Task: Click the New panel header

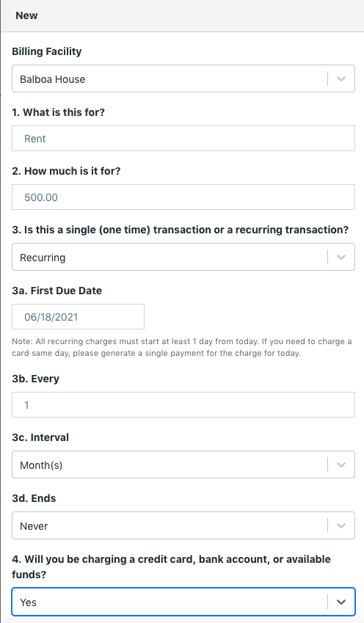Action: 183,15
